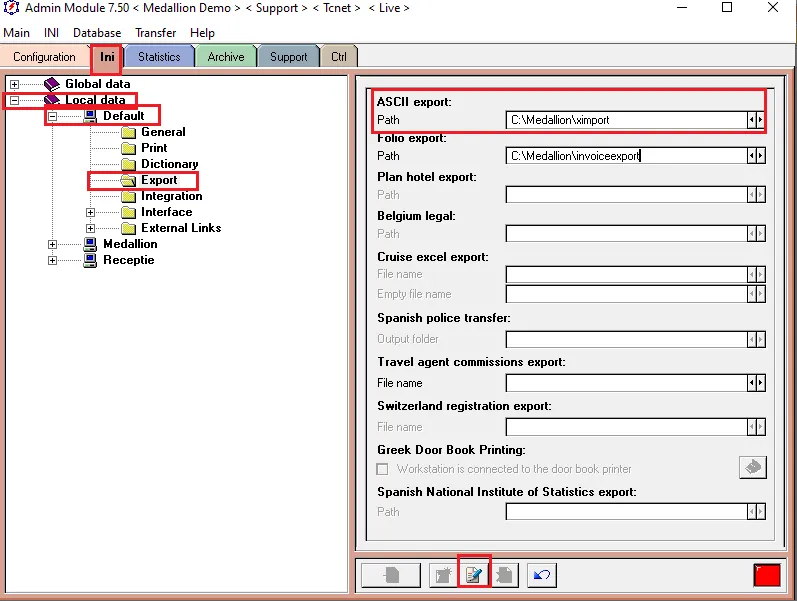Enable Workstation is connected to door book printer
Screen dimensions: 797x601
tap(382, 469)
